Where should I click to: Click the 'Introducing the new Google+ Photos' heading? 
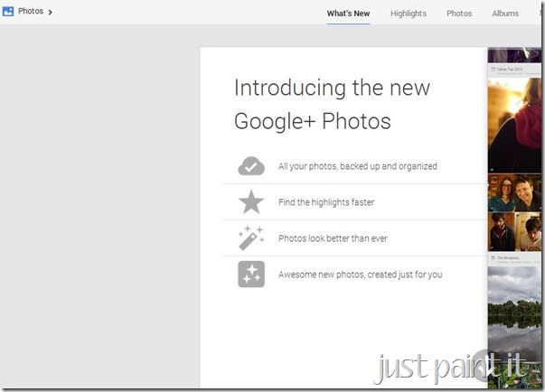tap(333, 104)
